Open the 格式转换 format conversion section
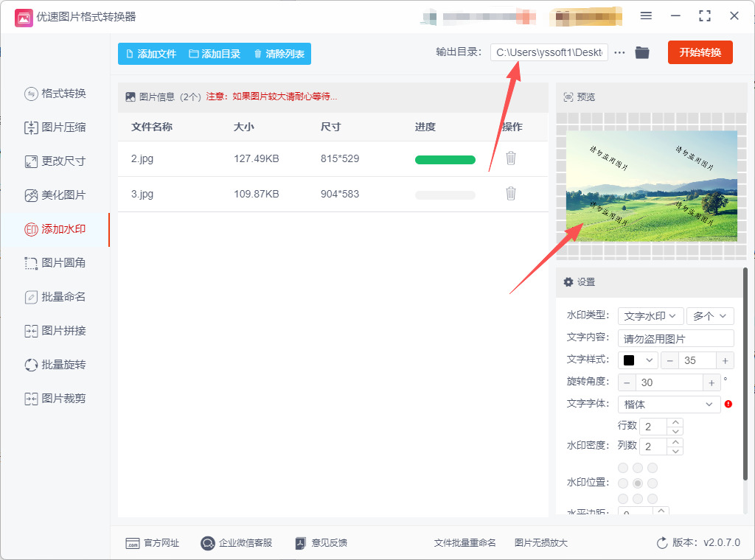Screen dimensions: 755x560 [x=55, y=94]
